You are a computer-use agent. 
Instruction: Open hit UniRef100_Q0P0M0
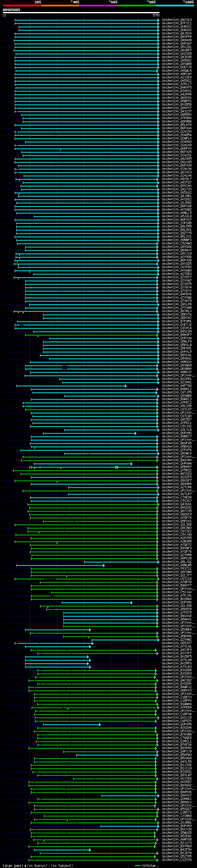177,433
